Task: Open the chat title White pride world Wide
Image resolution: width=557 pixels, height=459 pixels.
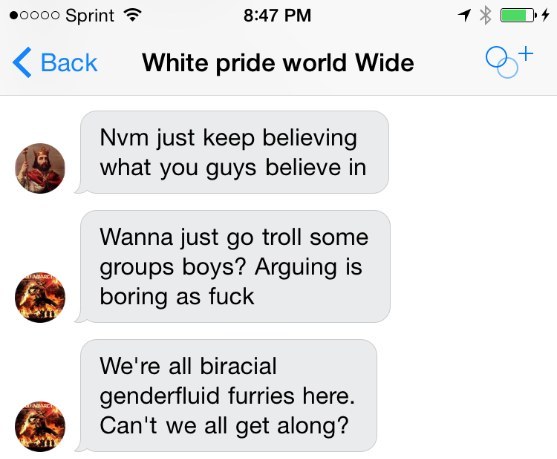Action: pos(278,63)
